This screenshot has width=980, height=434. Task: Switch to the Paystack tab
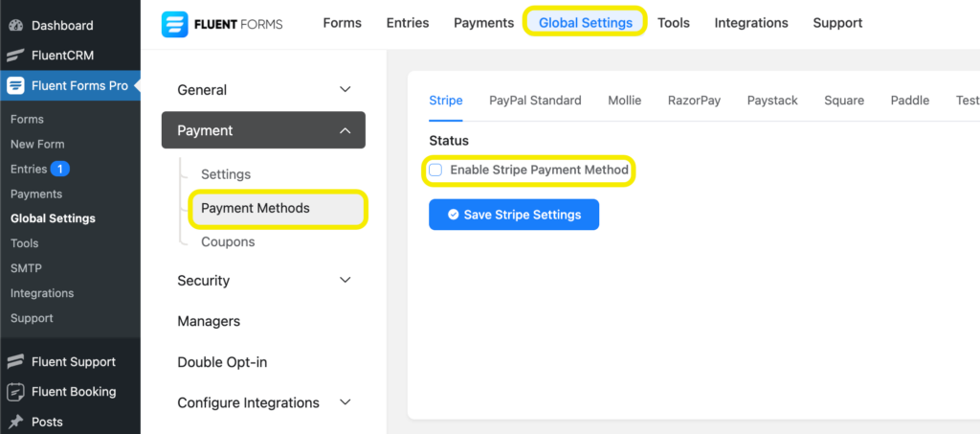(x=772, y=101)
